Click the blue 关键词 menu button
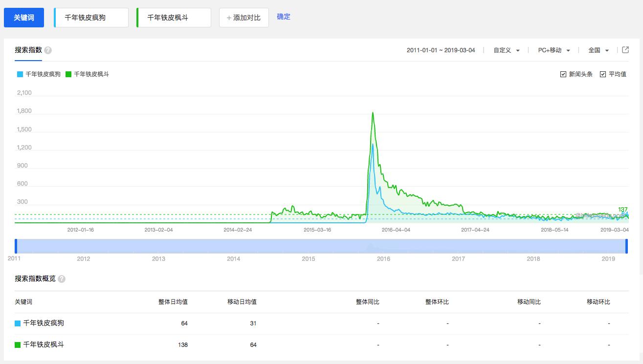This screenshot has width=643, height=364. coord(23,17)
